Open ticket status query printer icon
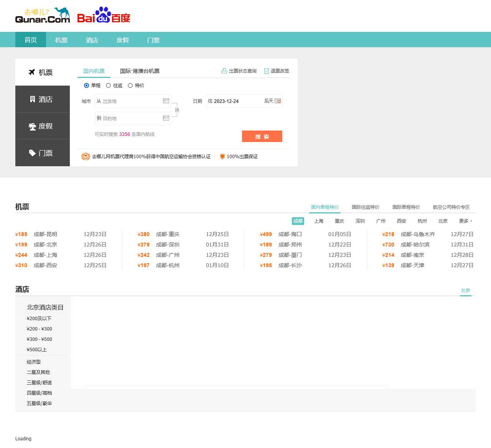The height and width of the screenshot is (448, 491). 224,71
